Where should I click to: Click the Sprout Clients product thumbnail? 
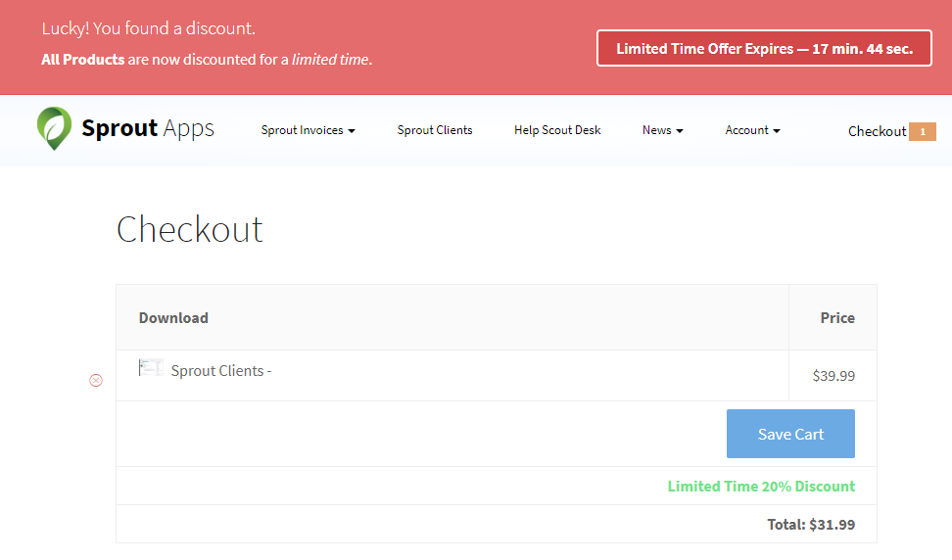click(x=151, y=368)
